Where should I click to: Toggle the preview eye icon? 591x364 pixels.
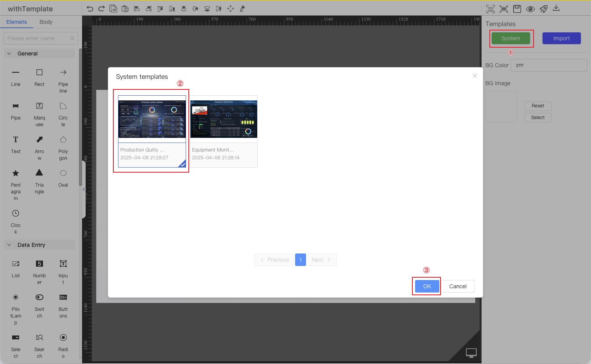(x=530, y=9)
